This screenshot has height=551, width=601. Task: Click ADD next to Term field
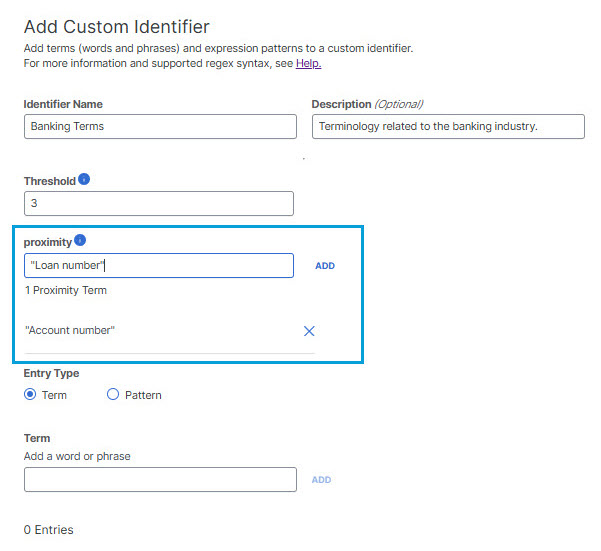tap(321, 480)
